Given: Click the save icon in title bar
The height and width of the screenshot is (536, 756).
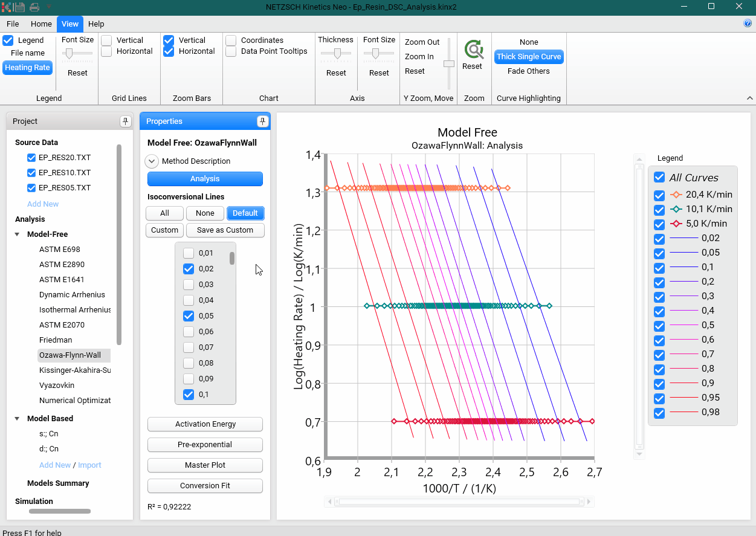Looking at the screenshot, I should tap(20, 7).
